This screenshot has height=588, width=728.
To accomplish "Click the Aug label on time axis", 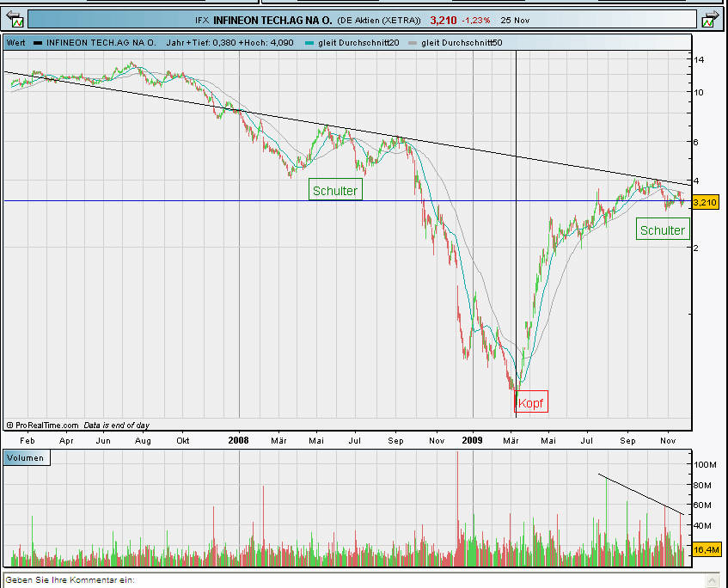I will tap(143, 441).
